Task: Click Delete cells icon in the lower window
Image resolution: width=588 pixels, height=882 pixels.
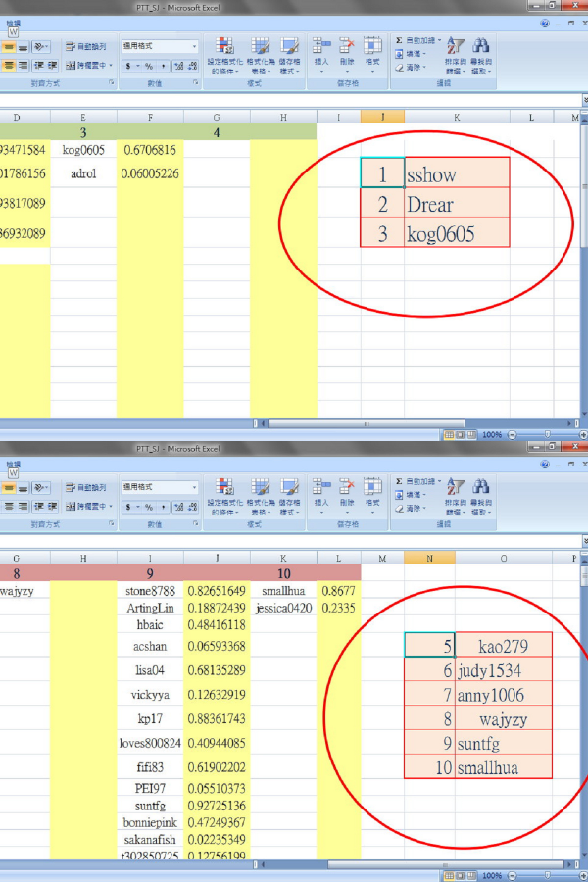Action: [347, 486]
